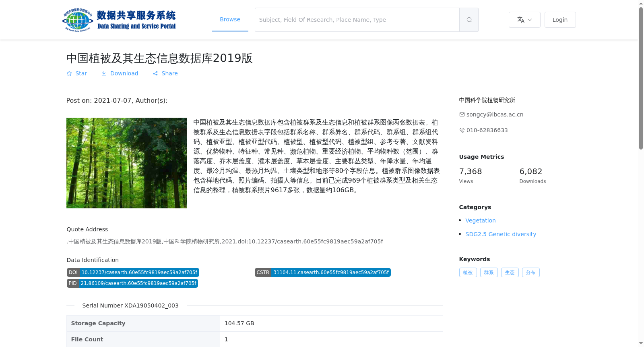Select the 植被 keyword tag
The height and width of the screenshot is (347, 644).
[468, 272]
